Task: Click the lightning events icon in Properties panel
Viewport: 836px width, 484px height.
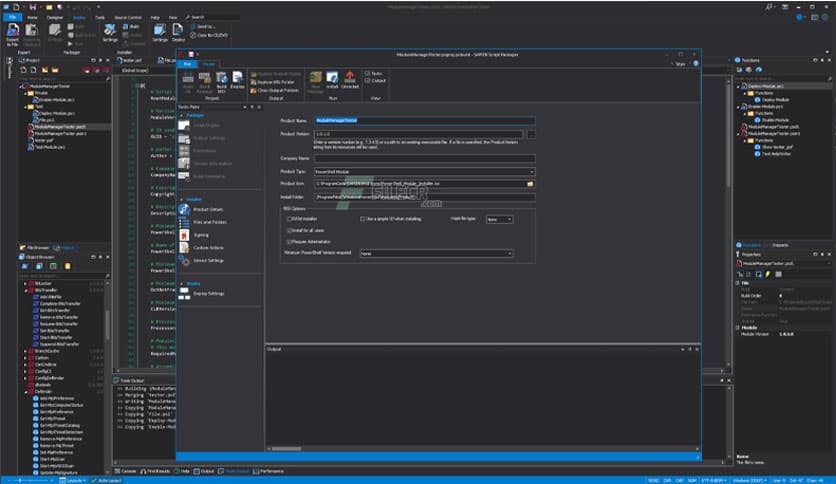Action: pyautogui.click(x=768, y=274)
